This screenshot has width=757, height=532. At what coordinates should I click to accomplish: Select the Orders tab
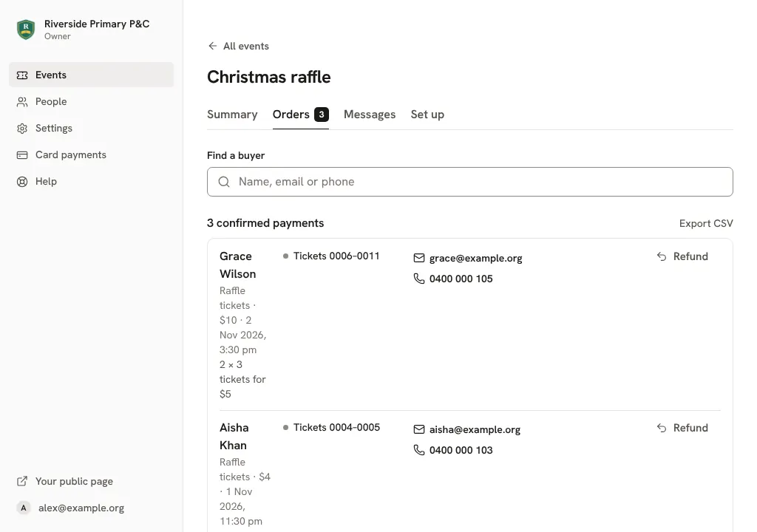point(301,115)
